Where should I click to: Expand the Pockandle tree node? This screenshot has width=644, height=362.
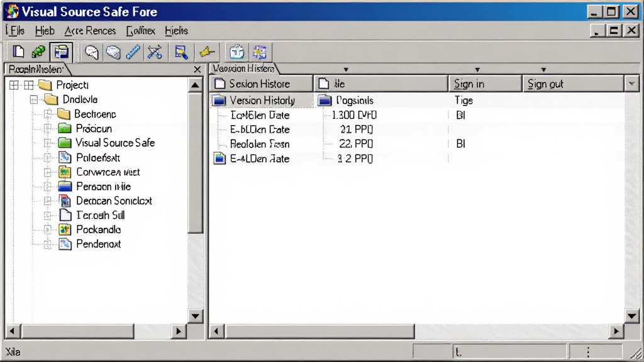click(x=48, y=230)
